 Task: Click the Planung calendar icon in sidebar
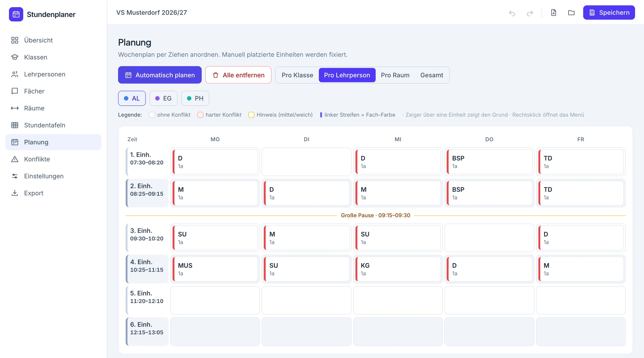tap(15, 142)
